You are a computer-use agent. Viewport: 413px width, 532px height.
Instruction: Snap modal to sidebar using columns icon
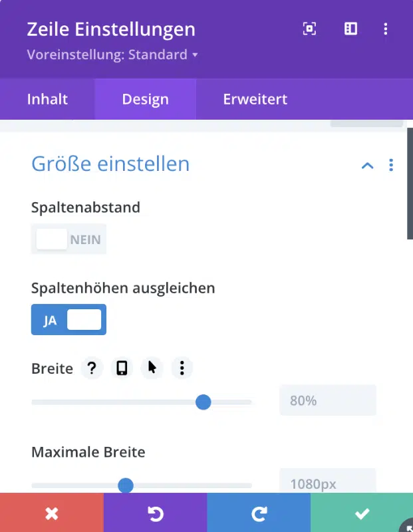(350, 29)
